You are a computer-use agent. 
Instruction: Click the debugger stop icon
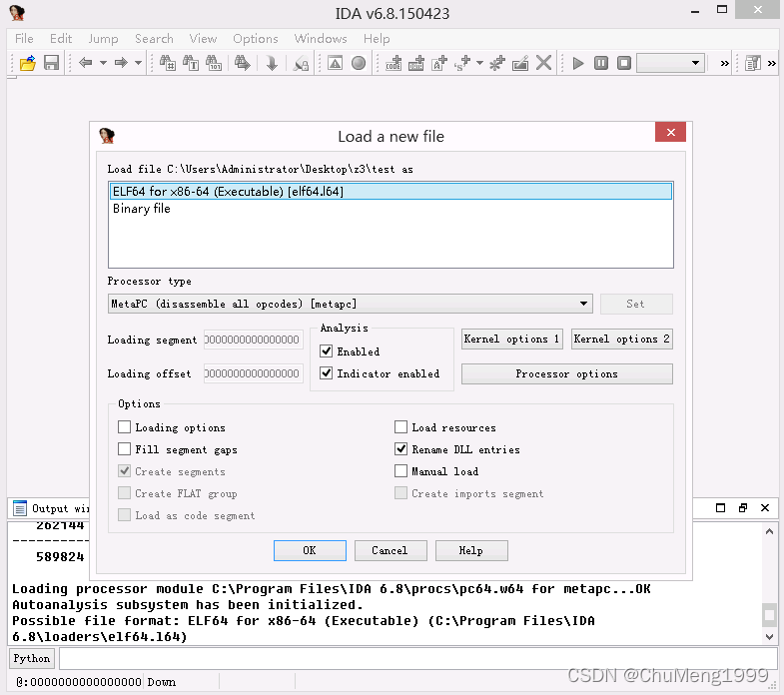tap(624, 63)
